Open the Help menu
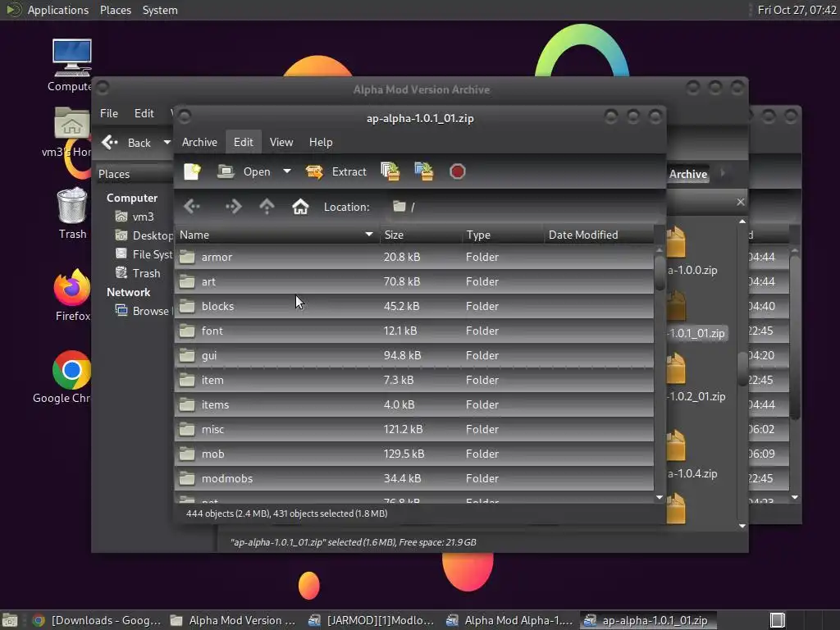840x630 pixels. (x=321, y=142)
